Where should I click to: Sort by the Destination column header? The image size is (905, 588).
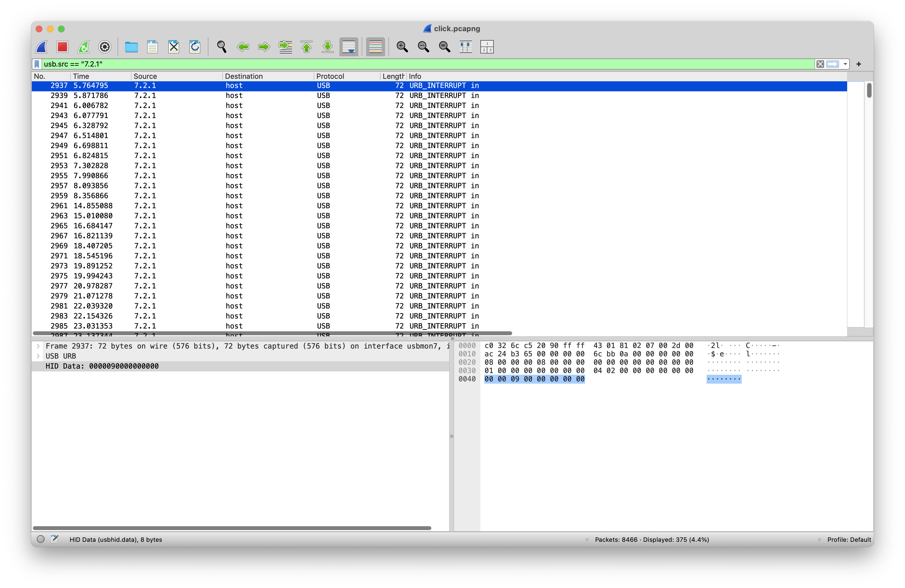click(268, 76)
